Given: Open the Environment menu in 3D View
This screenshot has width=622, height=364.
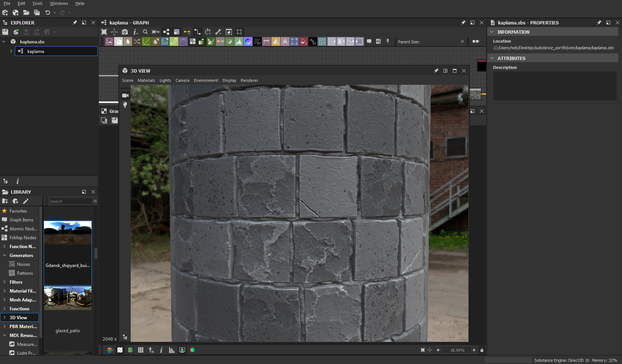Looking at the screenshot, I should click(206, 80).
